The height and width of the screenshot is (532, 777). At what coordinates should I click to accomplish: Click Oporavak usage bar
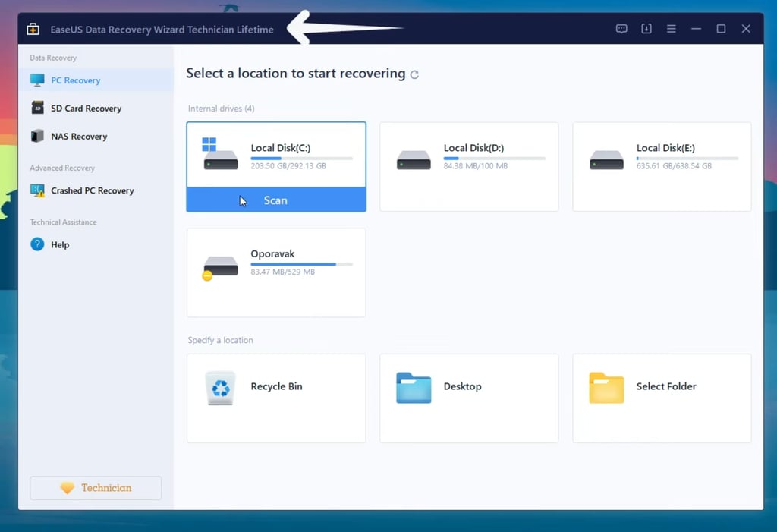[x=301, y=264]
